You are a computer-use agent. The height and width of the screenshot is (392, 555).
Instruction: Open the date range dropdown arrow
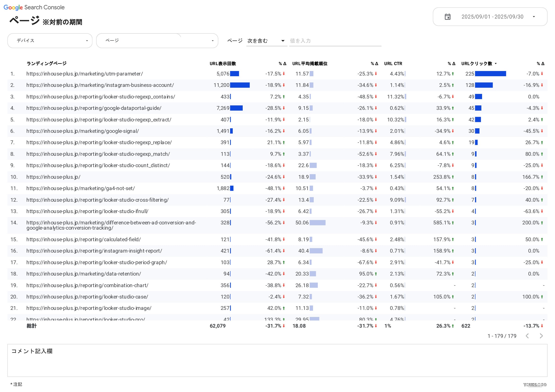(x=534, y=17)
